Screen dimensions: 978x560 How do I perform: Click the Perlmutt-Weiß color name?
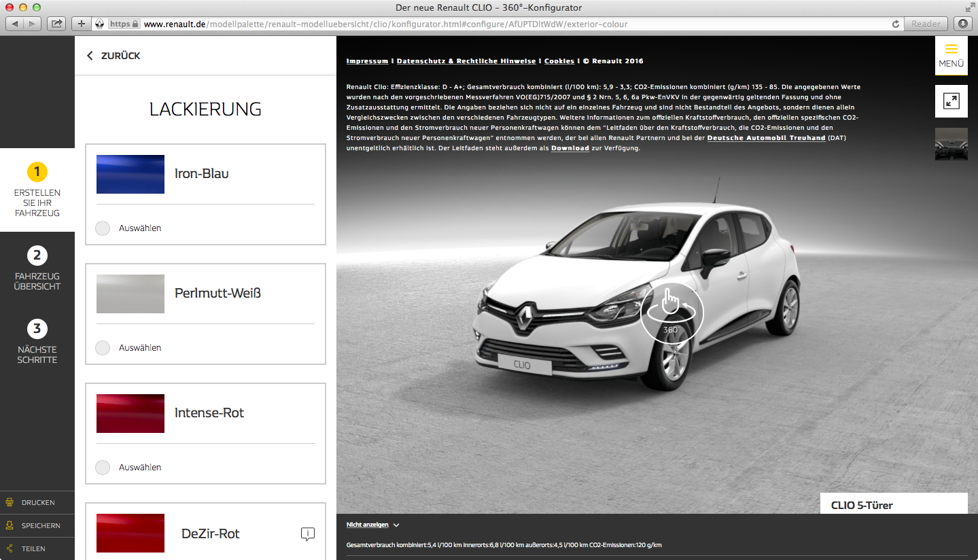pyautogui.click(x=217, y=293)
